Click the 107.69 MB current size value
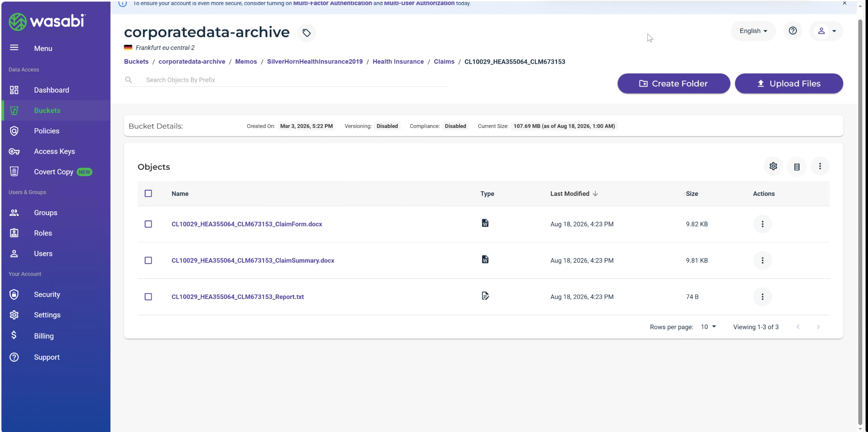Image resolution: width=868 pixels, height=432 pixels. [564, 126]
